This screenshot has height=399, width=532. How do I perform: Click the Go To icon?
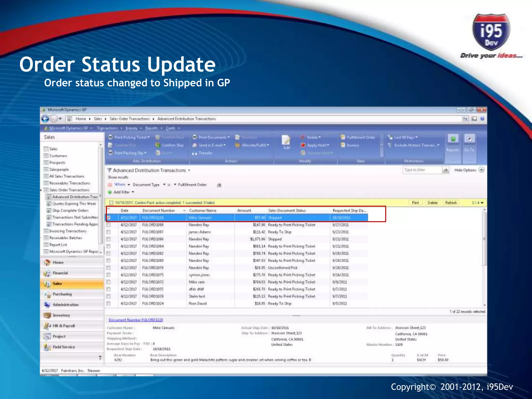click(469, 139)
